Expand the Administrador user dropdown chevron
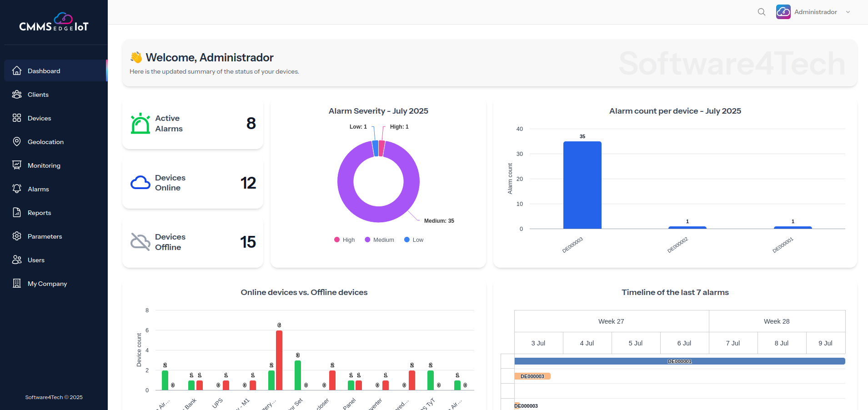The image size is (868, 410). (848, 12)
